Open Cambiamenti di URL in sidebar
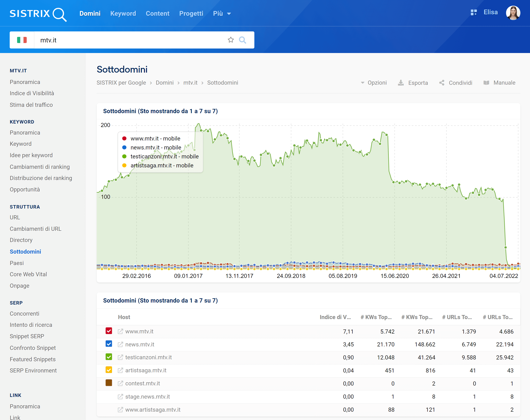 (36, 229)
